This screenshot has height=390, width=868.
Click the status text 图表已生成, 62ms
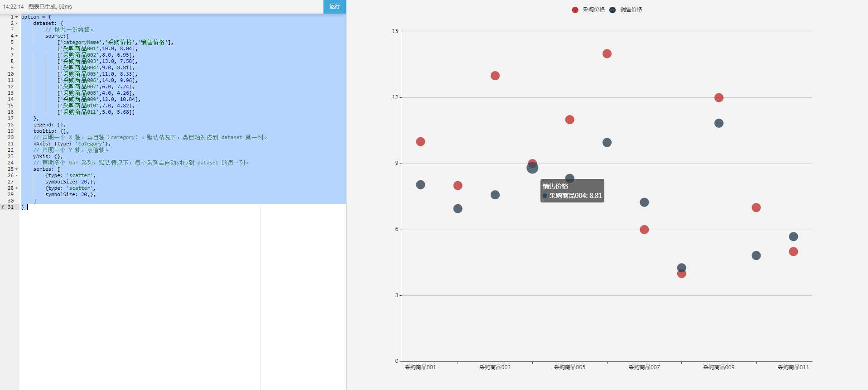click(x=50, y=7)
